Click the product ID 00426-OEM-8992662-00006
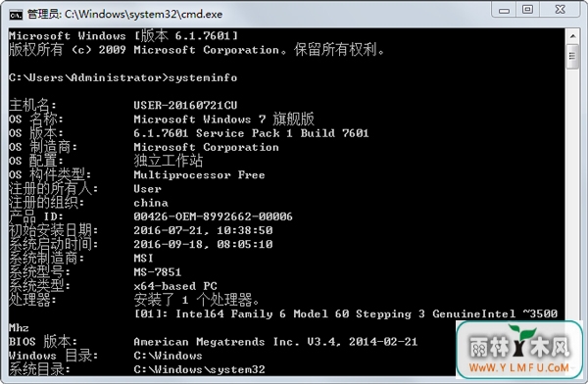 click(x=213, y=216)
